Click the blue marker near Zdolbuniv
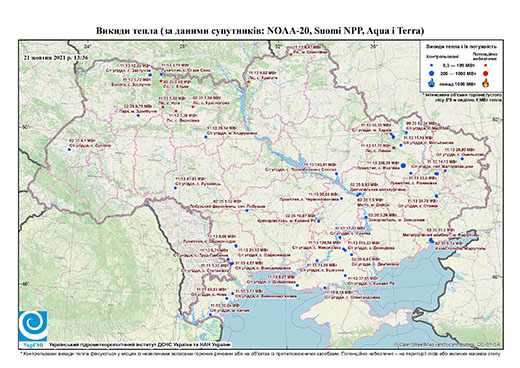 [138, 115]
